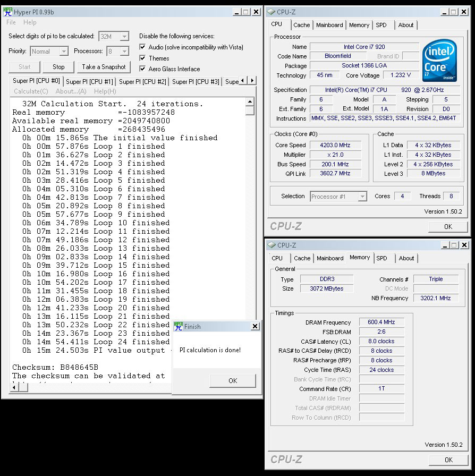Screen dimensions: 475x476
Task: Toggle Audio service disable checkbox
Action: coord(142,47)
